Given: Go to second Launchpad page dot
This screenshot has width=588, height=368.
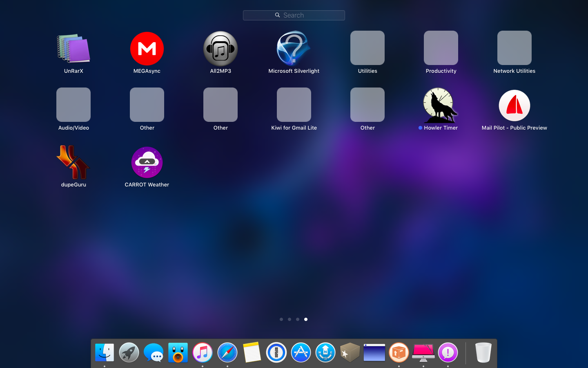Looking at the screenshot, I should [x=290, y=319].
